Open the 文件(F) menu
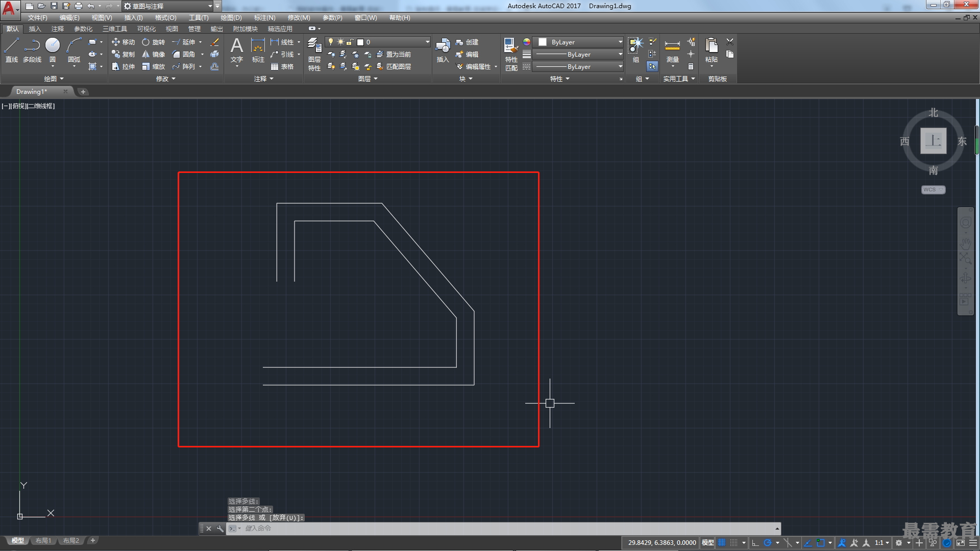The width and height of the screenshot is (980, 551). (37, 18)
